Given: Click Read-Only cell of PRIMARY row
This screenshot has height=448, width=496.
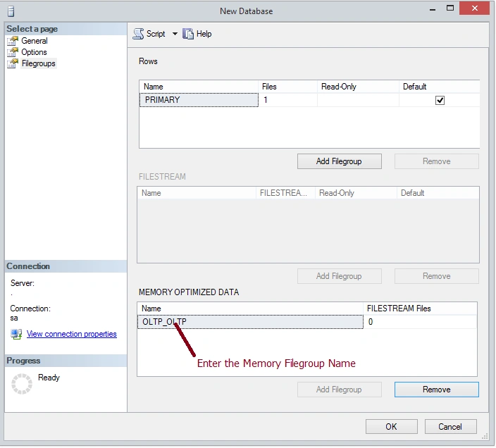Looking at the screenshot, I should pos(358,100).
